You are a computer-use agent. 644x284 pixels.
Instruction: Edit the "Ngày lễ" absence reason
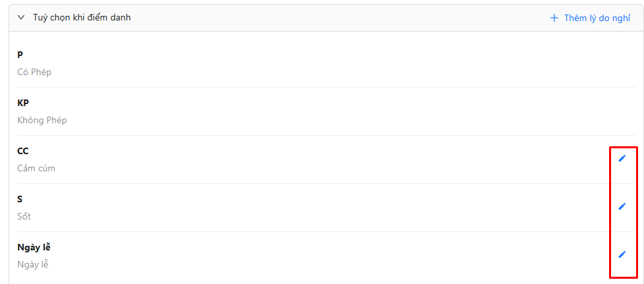622,254
